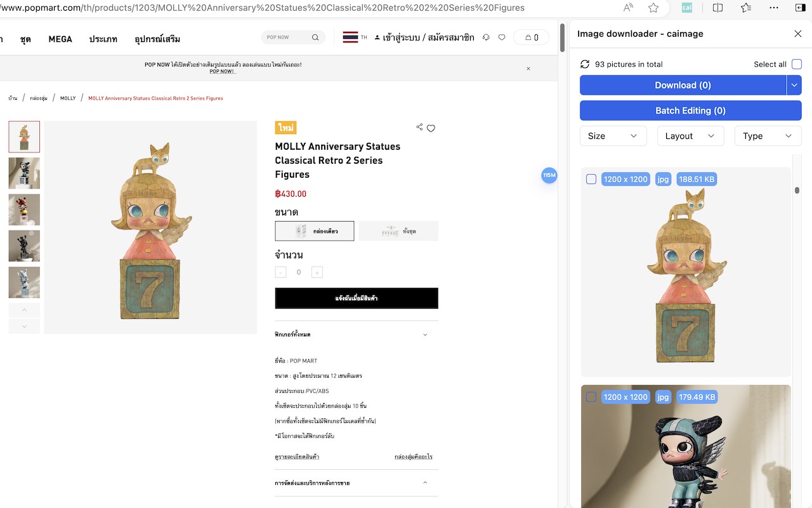The image size is (812, 508).
Task: Click the share icon beside product title
Action: coord(419,127)
